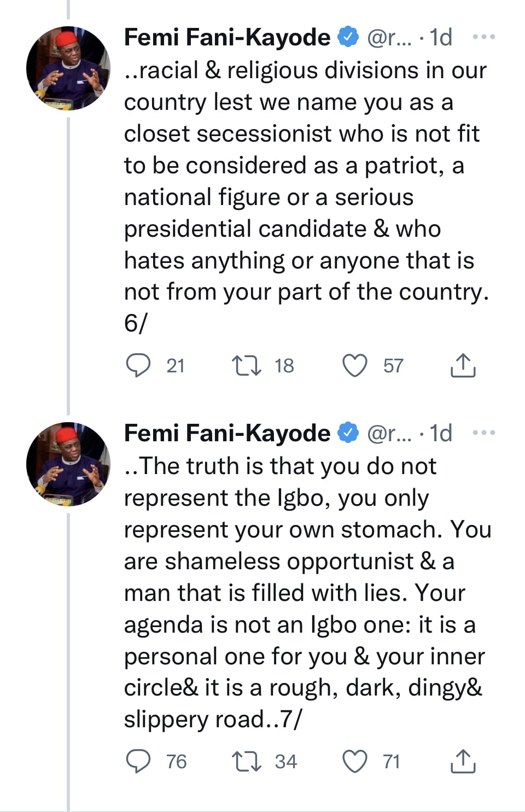Share the tweet ending with 6/
The height and width of the screenshot is (812, 525).
463,365
